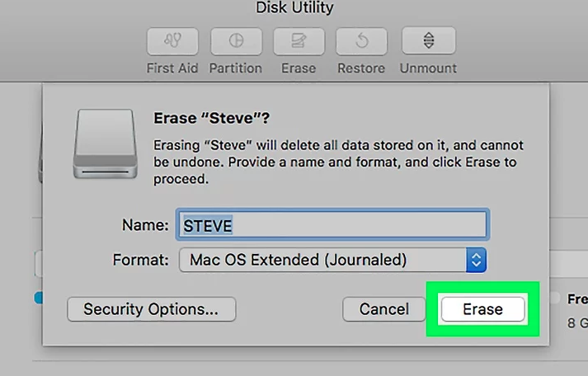Click the Unmount toolbar icon

429,40
